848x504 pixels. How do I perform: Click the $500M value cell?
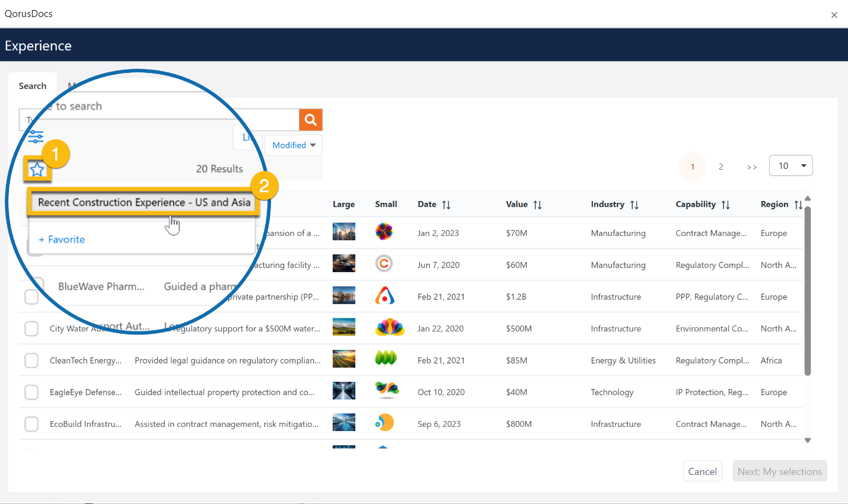tap(519, 328)
